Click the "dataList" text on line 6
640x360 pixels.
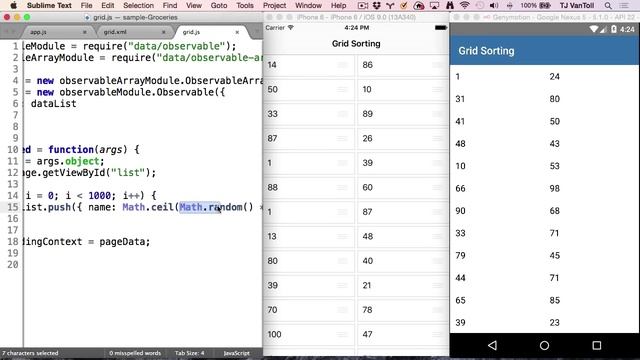pyautogui.click(x=53, y=104)
